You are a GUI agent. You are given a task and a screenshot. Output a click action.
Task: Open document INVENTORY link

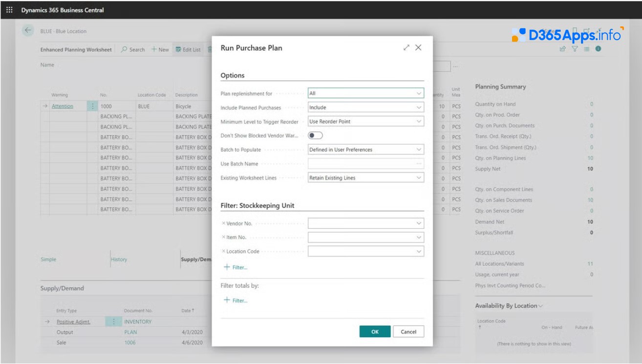click(x=138, y=321)
